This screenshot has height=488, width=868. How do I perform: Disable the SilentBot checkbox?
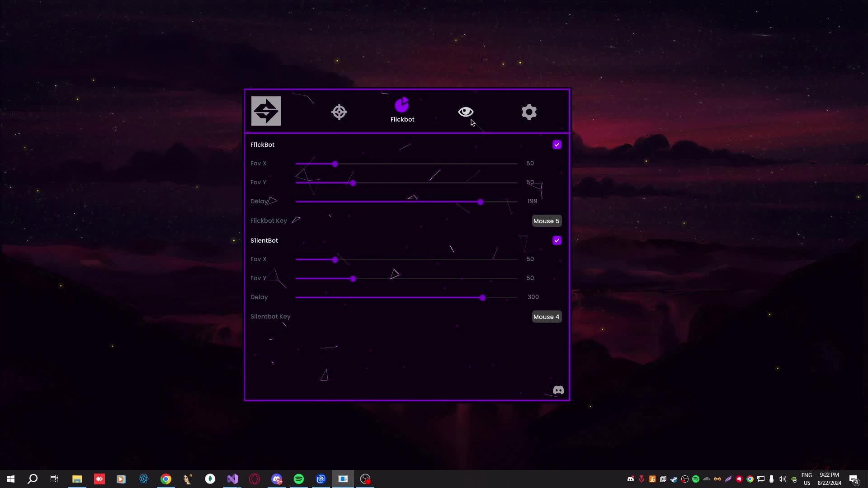557,240
